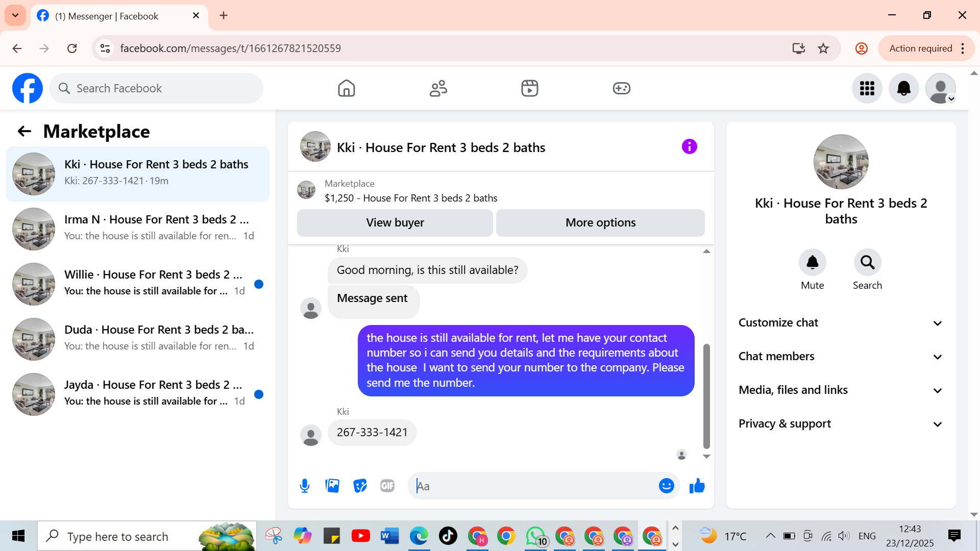Click the View buyer button
980x551 pixels.
[x=395, y=223]
